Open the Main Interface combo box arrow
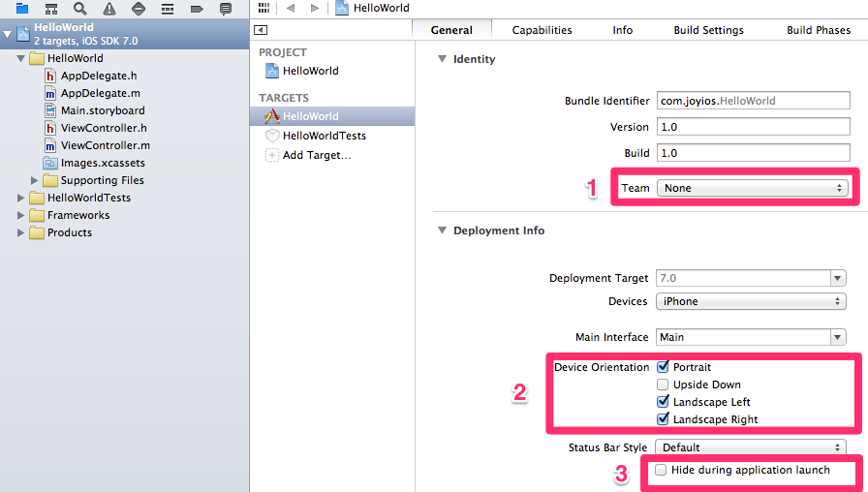 point(838,337)
